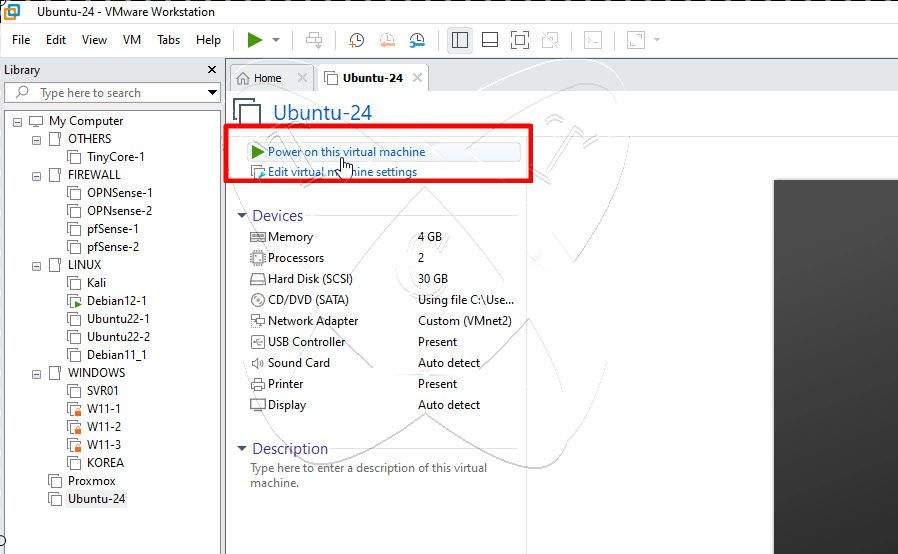Screen dimensions: 898x554
Task: Open the Help menu
Action: coord(208,40)
